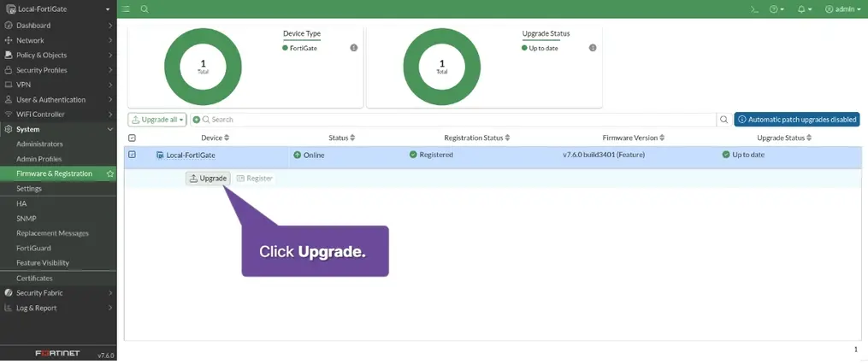The image size is (868, 364).
Task: Click the Fortinet logo in sidebar footer
Action: coord(57,353)
